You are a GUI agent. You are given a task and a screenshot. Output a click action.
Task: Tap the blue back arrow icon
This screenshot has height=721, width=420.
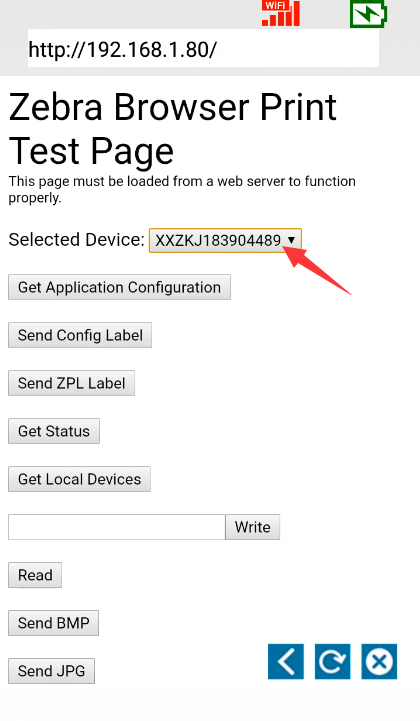(x=286, y=661)
